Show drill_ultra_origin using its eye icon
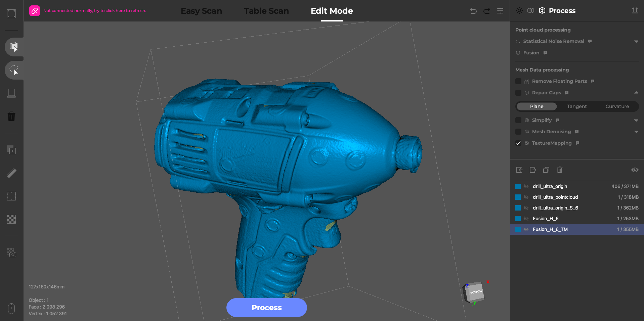This screenshot has width=644, height=321. click(526, 186)
